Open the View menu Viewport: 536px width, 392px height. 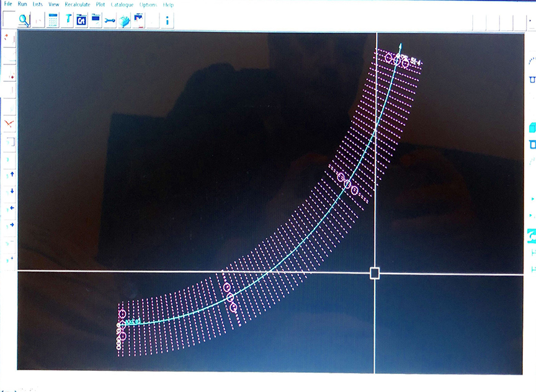coord(54,4)
